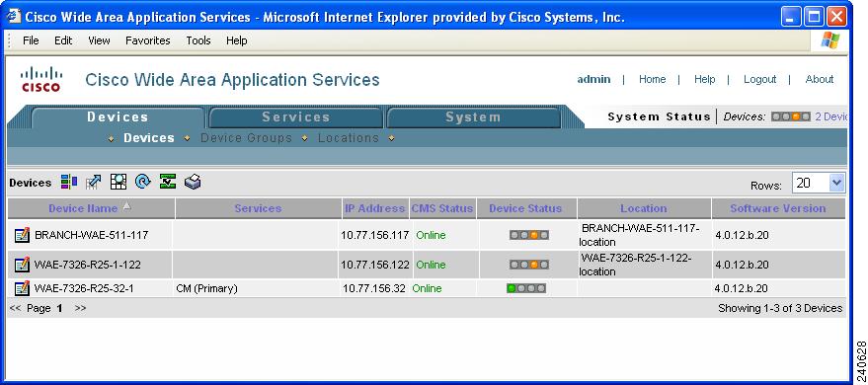This screenshot has width=868, height=385.
Task: Go to next page arrows
Action: (x=80, y=308)
